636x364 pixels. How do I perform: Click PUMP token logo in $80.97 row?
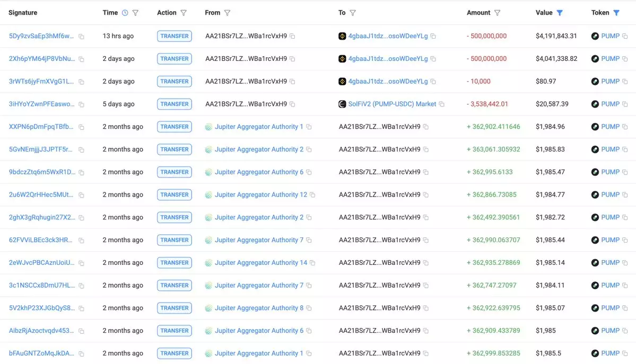tap(595, 82)
